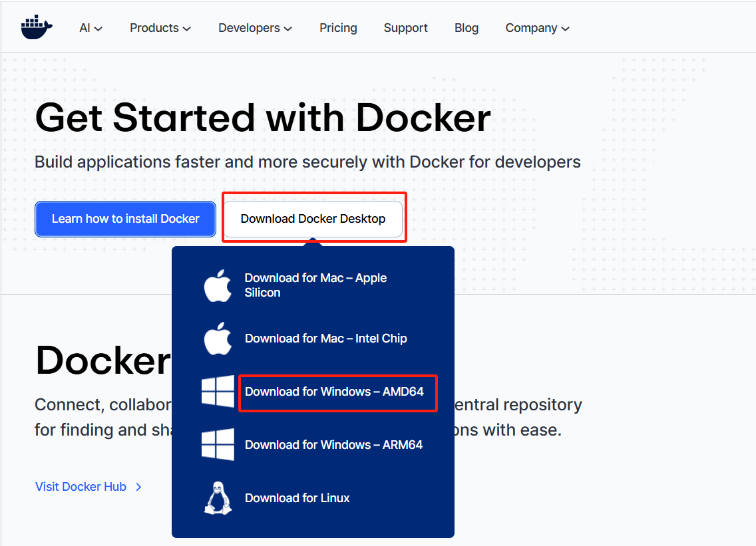756x546 pixels.
Task: Follow the Visit Docker Hub link
Action: pos(81,487)
